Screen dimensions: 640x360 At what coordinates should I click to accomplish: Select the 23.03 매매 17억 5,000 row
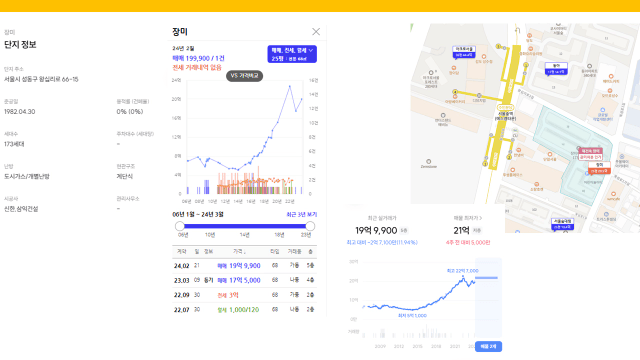244,280
